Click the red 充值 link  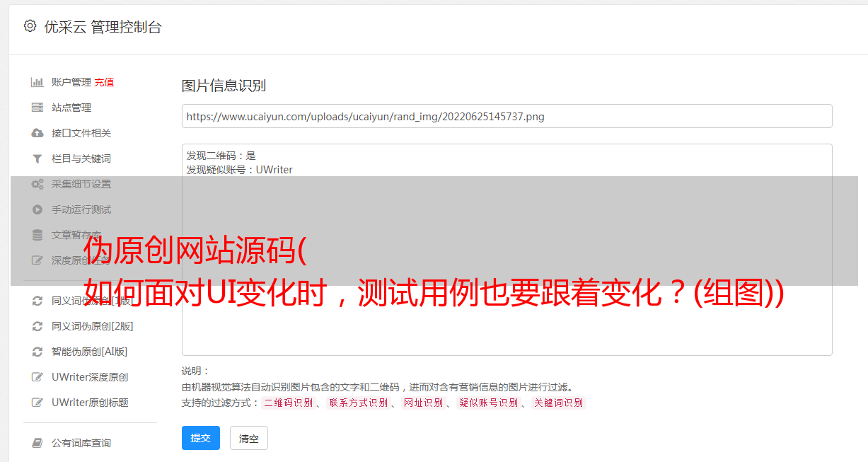click(104, 82)
